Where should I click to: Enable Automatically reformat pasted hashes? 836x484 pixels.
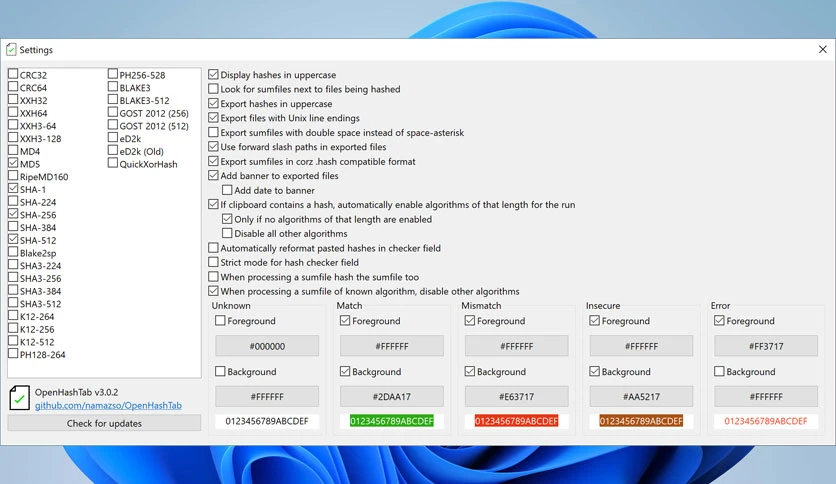pyautogui.click(x=213, y=248)
